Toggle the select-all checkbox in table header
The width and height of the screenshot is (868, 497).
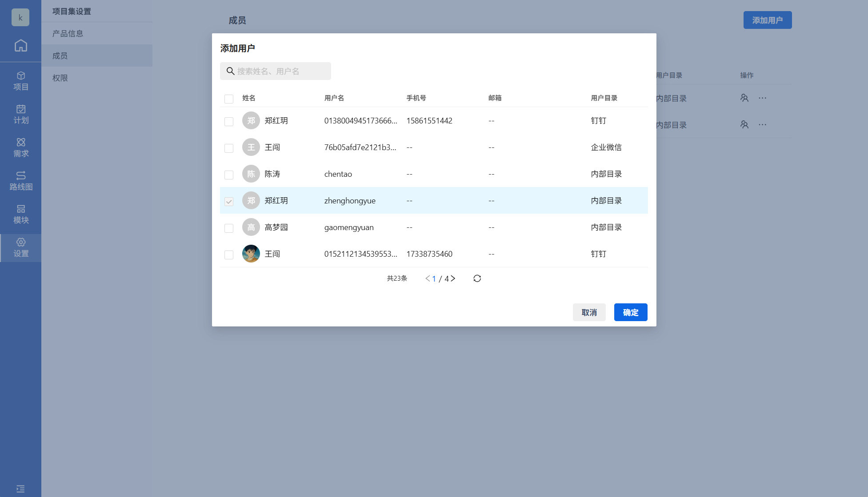(229, 99)
